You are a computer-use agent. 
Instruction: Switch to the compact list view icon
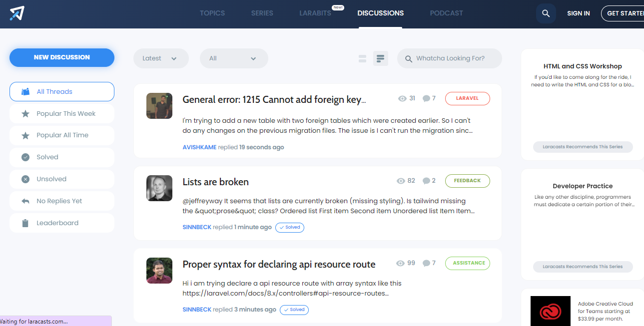363,59
